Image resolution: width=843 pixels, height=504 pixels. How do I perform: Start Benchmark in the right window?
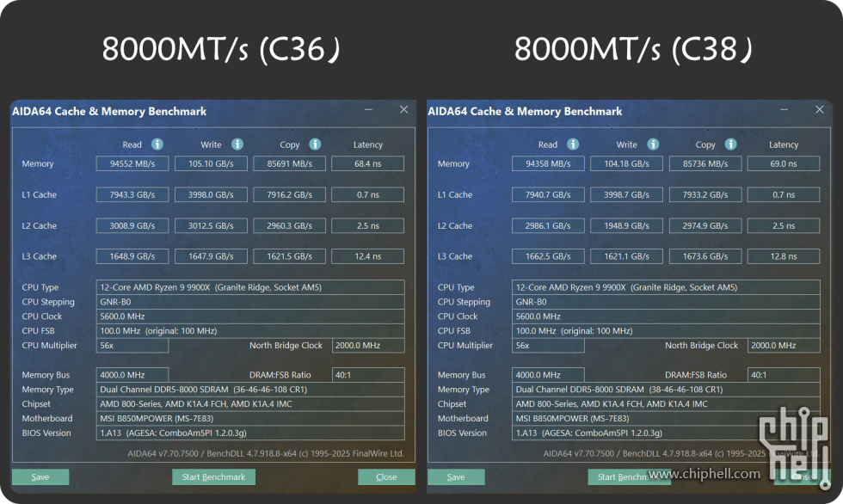629,476
